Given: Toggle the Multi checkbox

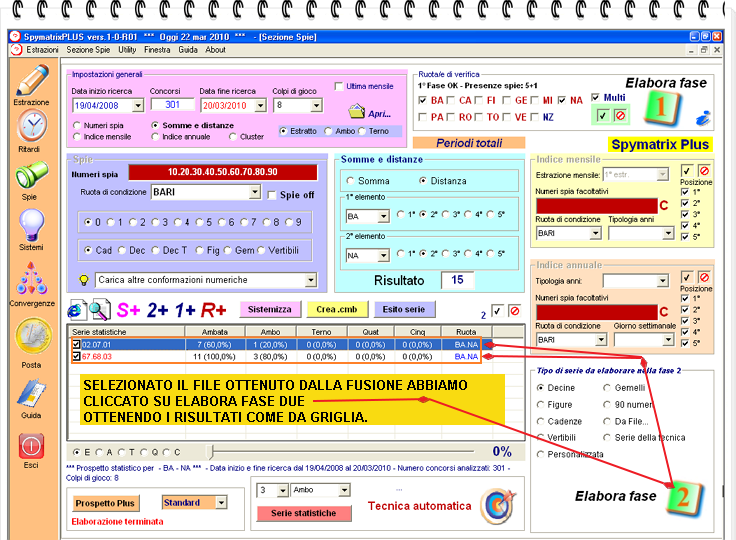Looking at the screenshot, I should 595,98.
